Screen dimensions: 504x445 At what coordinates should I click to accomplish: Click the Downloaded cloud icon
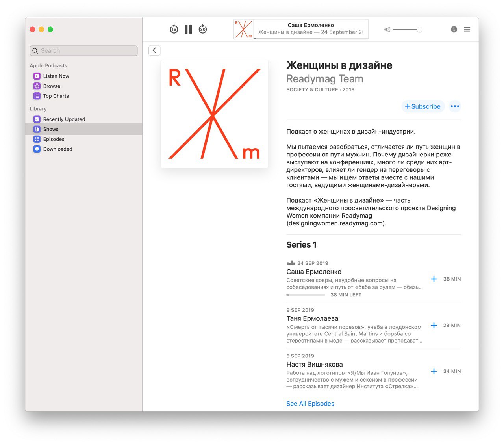click(37, 149)
